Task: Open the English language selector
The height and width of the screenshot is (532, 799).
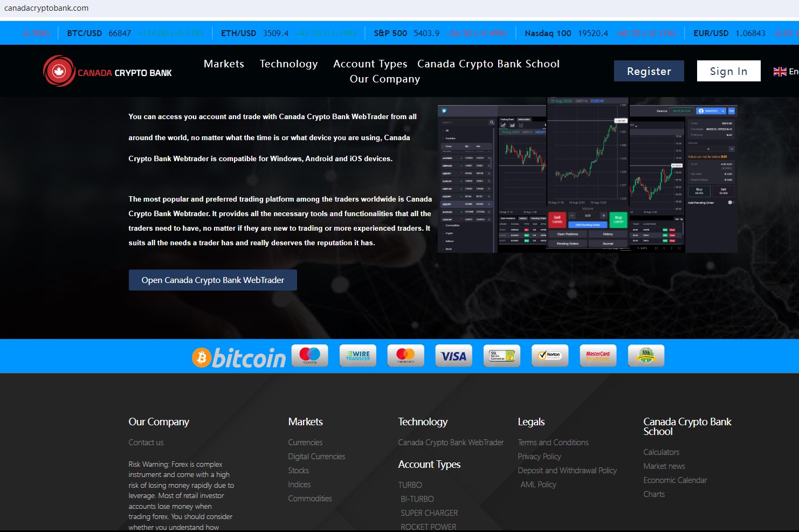Action: point(786,71)
